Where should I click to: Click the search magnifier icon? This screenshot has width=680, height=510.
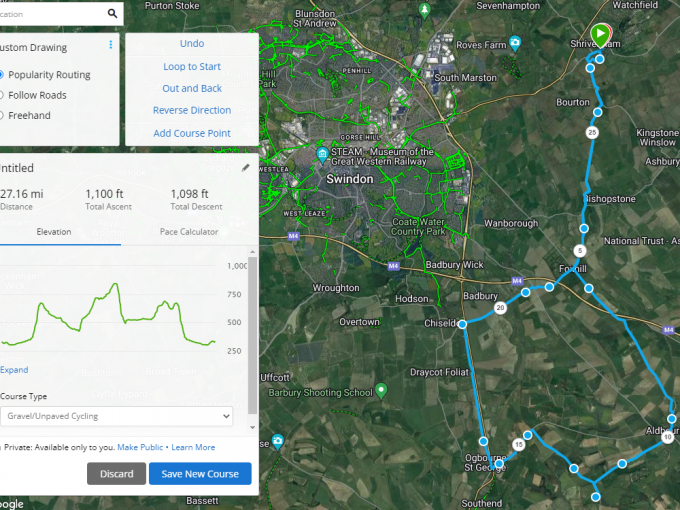(x=112, y=14)
